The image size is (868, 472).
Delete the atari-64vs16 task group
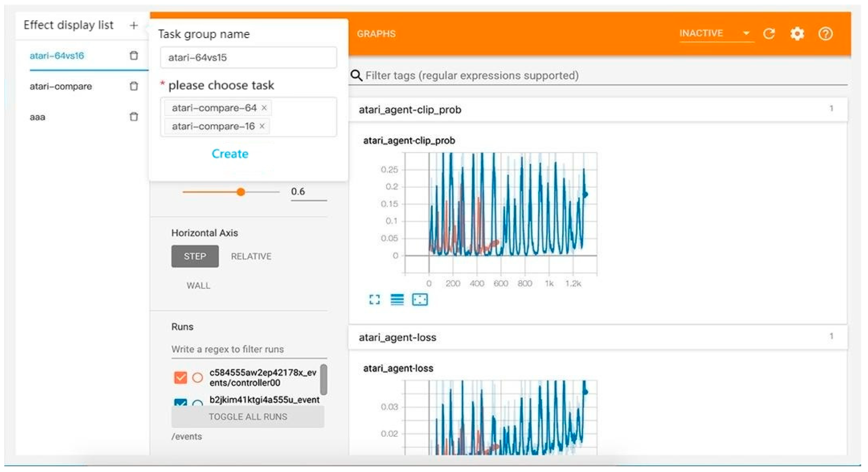[x=134, y=56]
